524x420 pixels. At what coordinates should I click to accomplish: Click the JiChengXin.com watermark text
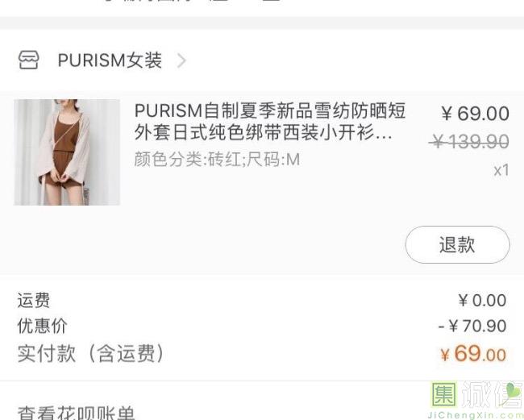(476, 415)
